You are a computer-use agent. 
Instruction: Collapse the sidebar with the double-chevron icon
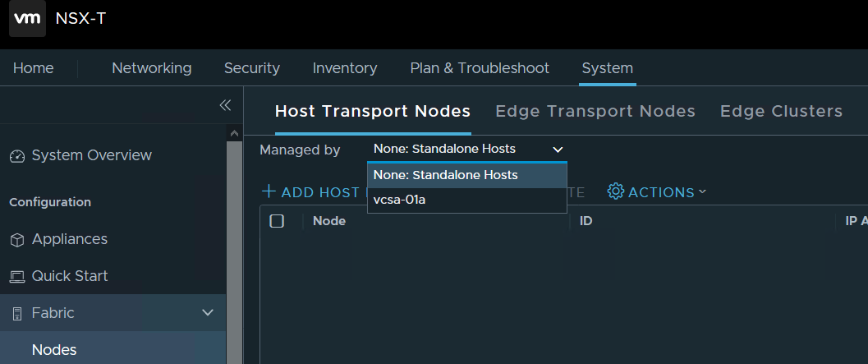pos(225,105)
